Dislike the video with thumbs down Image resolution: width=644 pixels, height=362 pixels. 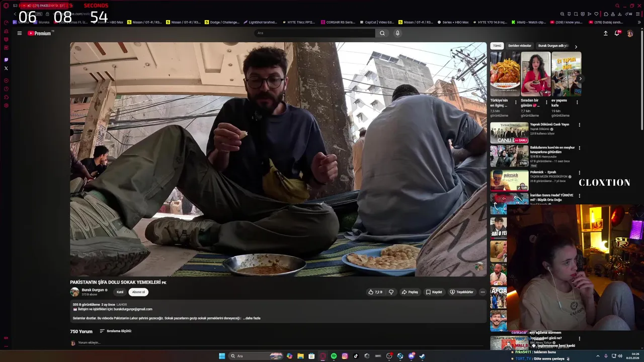391,292
